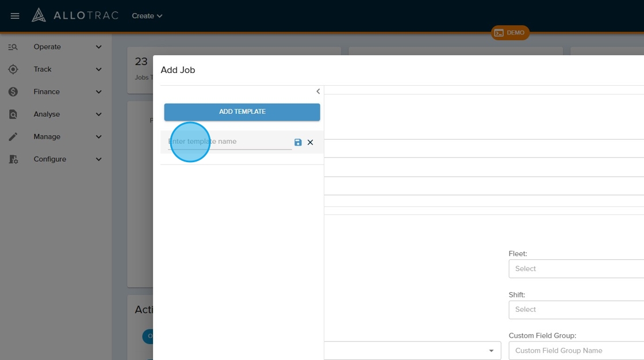
Task: Open the Create dropdown menu
Action: coord(147,16)
